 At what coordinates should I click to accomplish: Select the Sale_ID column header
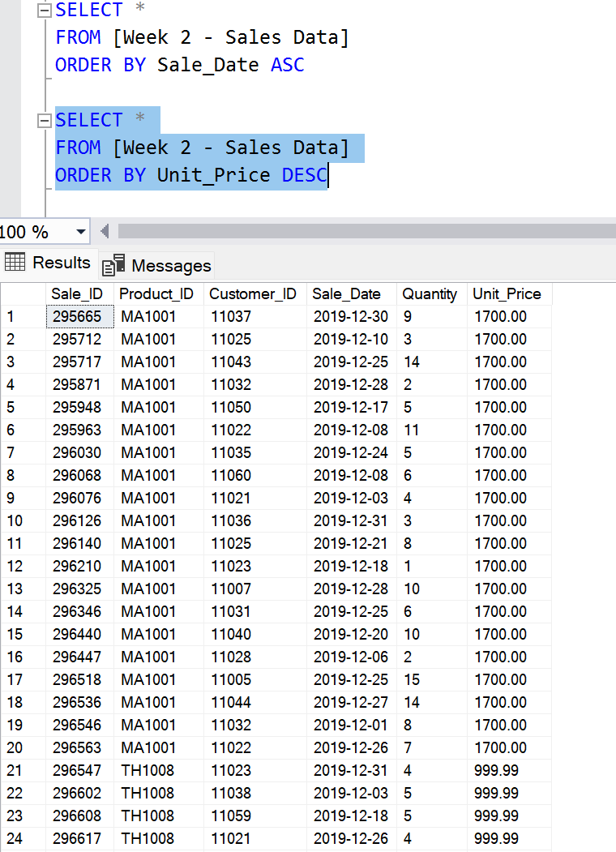[x=79, y=294]
